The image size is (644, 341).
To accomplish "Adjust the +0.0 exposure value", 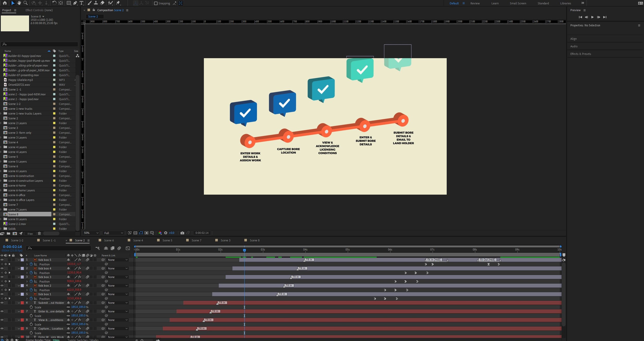I will click(x=172, y=233).
